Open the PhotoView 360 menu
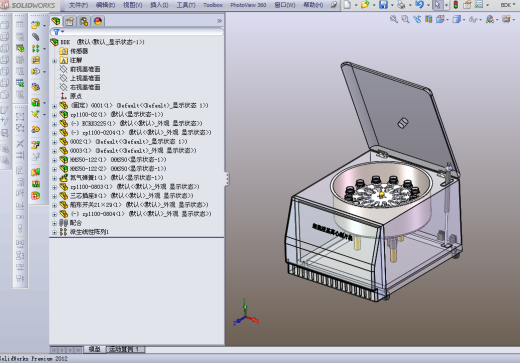This screenshot has height=363, width=520. point(248,5)
